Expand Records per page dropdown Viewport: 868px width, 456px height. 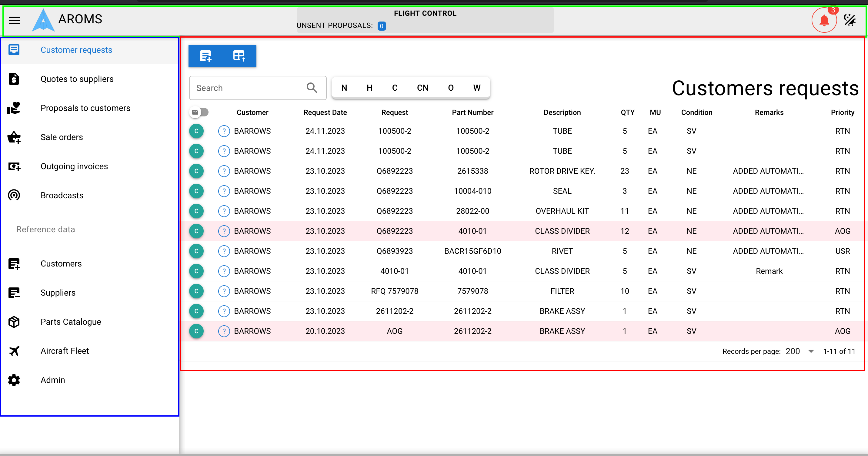tap(811, 351)
